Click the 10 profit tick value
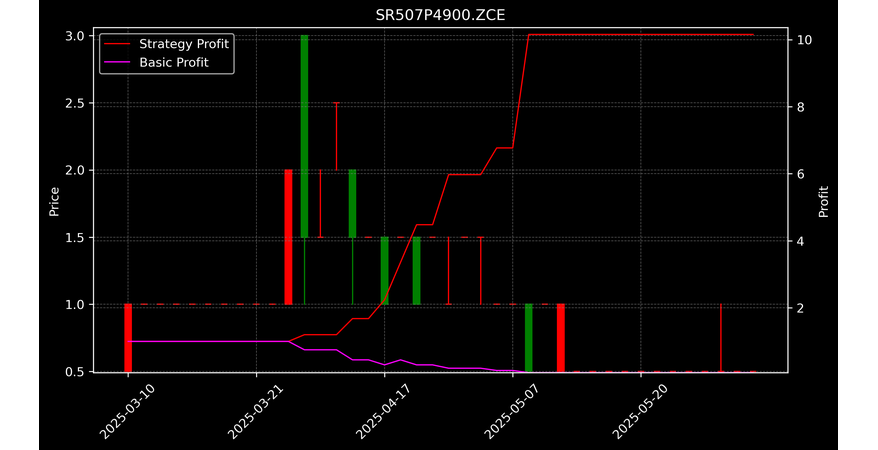This screenshot has width=878, height=450. 804,40
